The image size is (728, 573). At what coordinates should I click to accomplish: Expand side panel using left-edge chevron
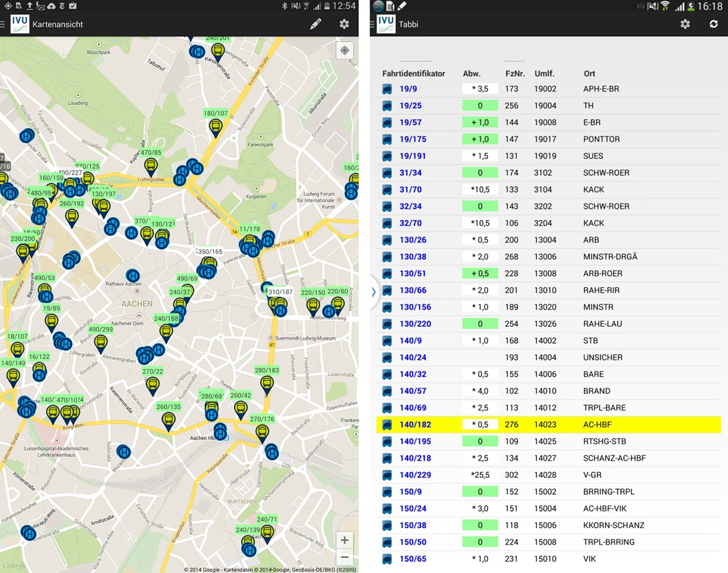pyautogui.click(x=374, y=292)
